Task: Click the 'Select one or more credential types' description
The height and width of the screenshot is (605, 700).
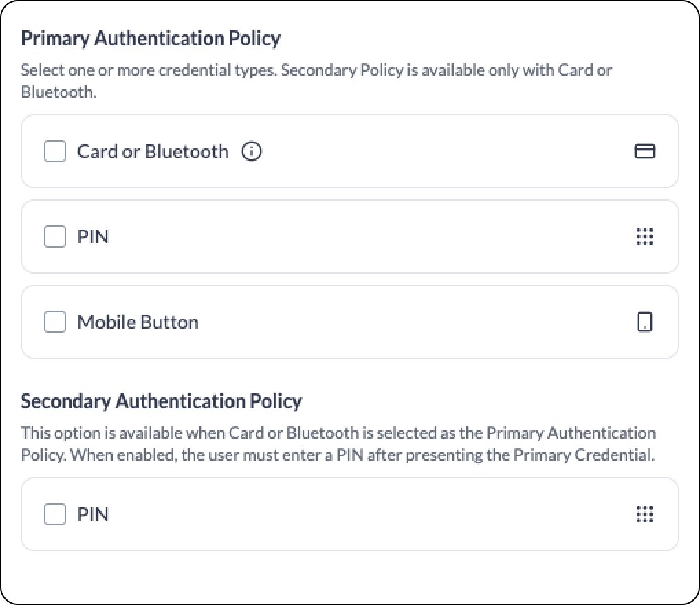Action: (x=316, y=81)
